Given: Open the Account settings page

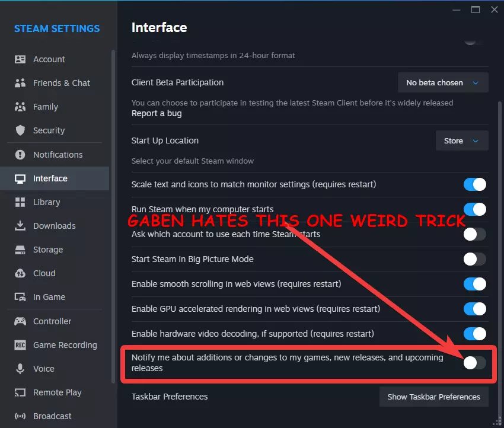Looking at the screenshot, I should pos(55,59).
